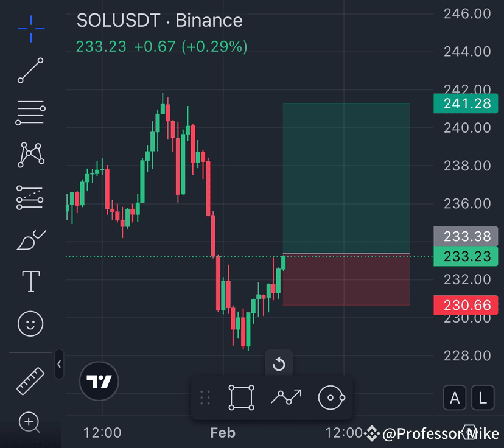Screen dimensions: 504x448
Task: Select the trend line drawing tool
Action: pos(30,71)
